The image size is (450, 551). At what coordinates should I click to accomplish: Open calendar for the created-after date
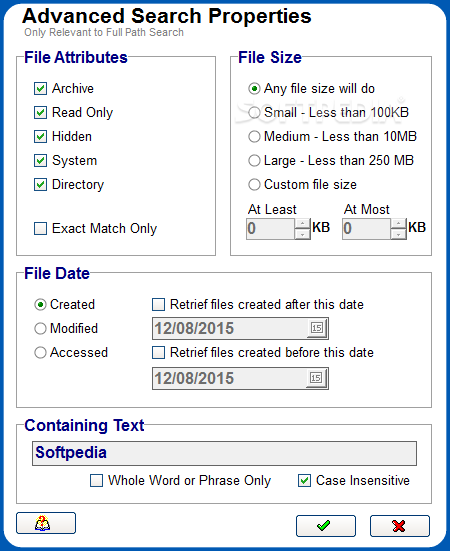(317, 328)
